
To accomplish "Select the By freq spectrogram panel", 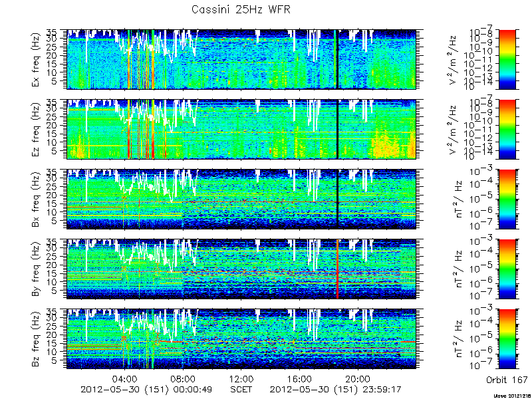I will [241, 269].
